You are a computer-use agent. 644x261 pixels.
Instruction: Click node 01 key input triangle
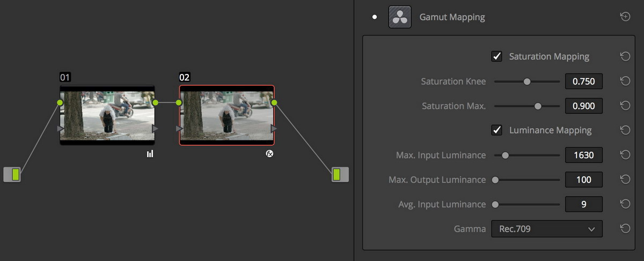click(61, 129)
